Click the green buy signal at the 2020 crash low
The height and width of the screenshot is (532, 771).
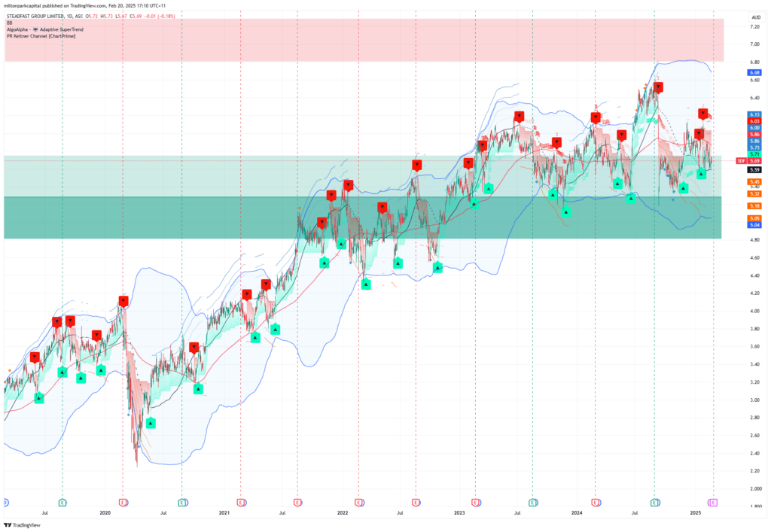coord(151,423)
